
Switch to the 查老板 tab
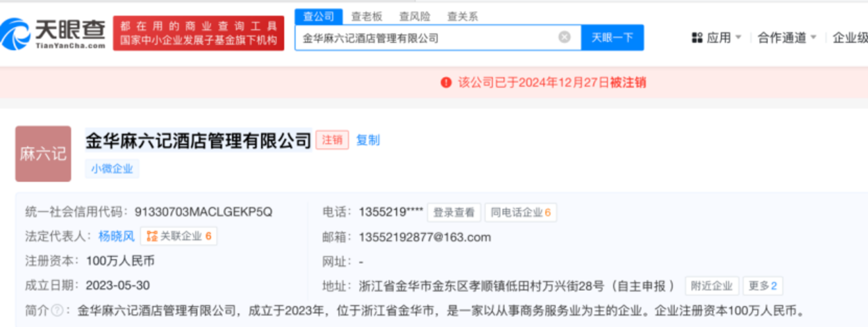coord(367,16)
